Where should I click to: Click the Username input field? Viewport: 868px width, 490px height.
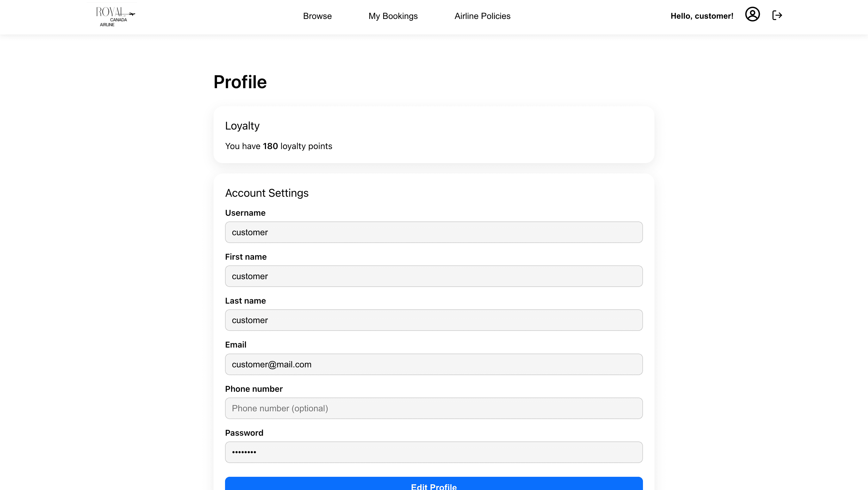point(434,232)
